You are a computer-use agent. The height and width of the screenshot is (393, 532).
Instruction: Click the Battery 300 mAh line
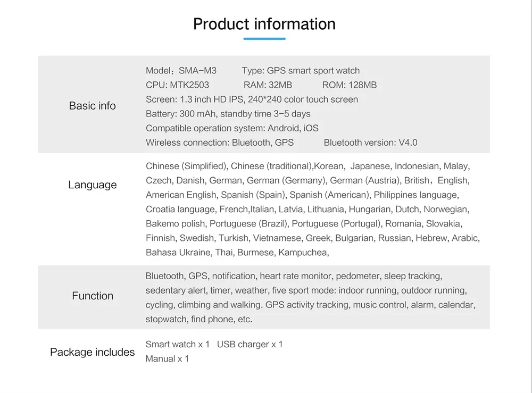pos(228,114)
